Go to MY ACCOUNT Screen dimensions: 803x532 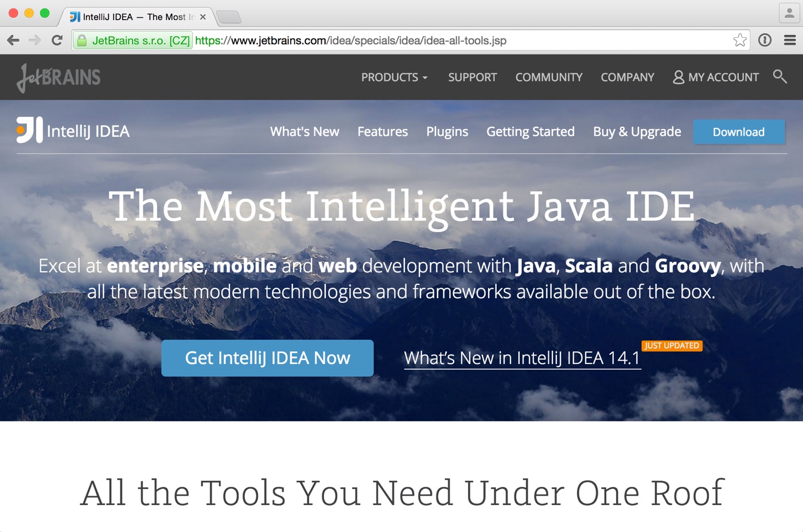click(x=716, y=77)
